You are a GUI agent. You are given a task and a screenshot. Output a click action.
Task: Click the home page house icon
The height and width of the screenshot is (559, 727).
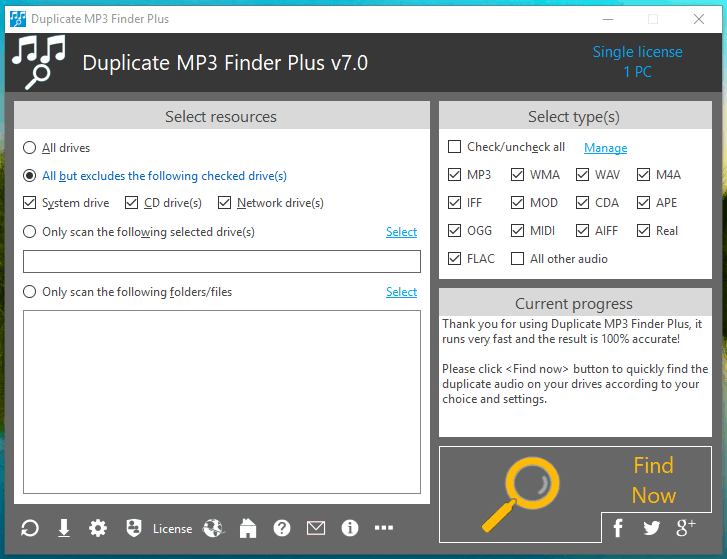248,528
